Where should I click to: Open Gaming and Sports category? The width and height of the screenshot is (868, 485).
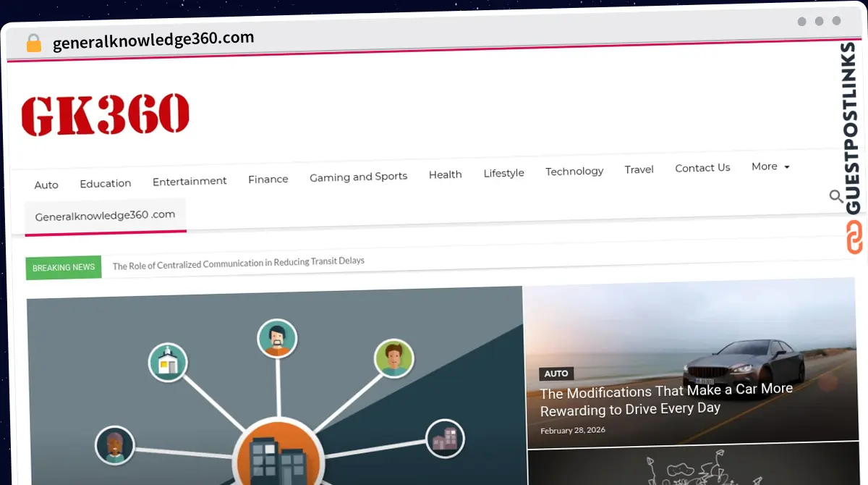pos(359,177)
